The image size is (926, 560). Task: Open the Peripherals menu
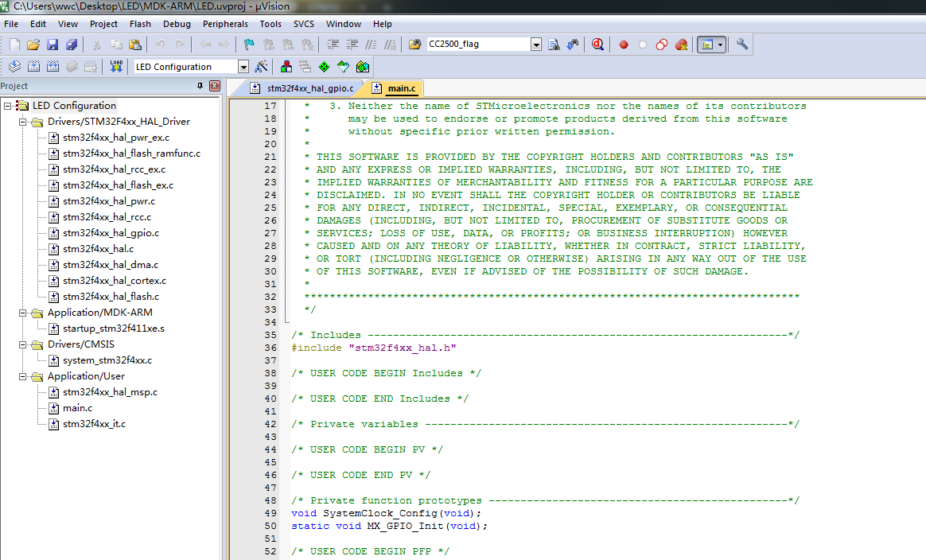pyautogui.click(x=225, y=24)
